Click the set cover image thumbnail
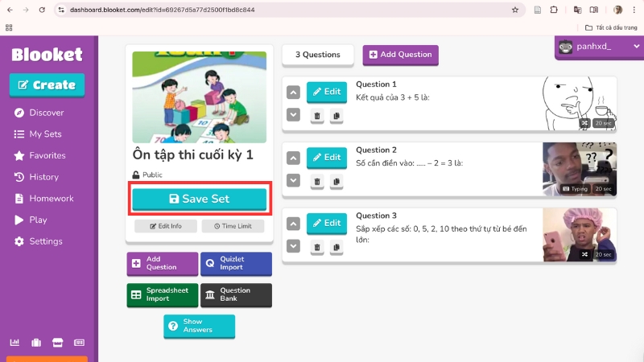 click(x=199, y=97)
